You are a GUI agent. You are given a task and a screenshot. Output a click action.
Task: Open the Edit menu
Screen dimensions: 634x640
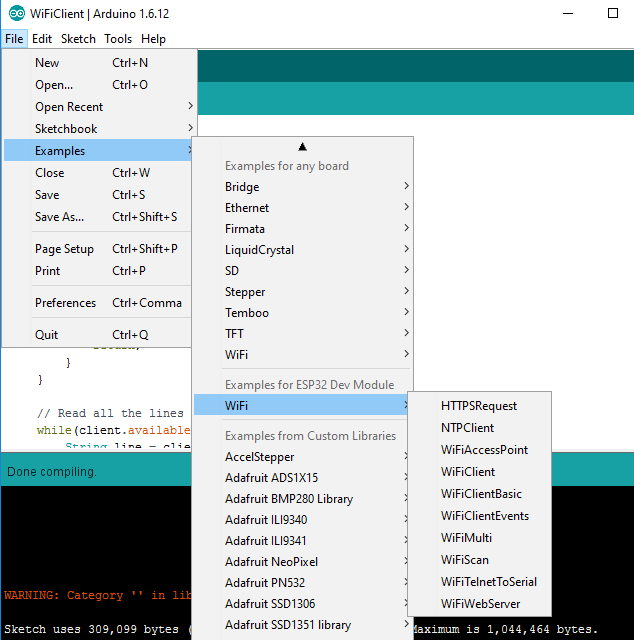pyautogui.click(x=42, y=39)
